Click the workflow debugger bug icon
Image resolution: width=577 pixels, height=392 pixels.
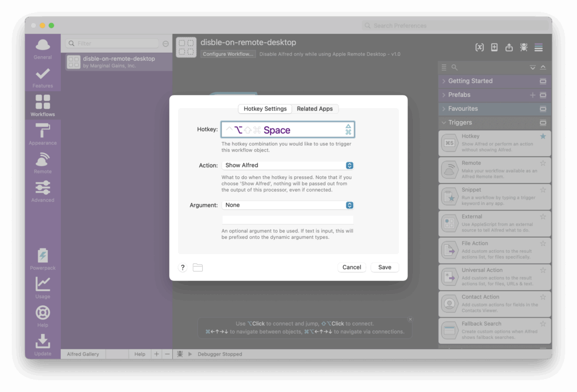coord(523,47)
